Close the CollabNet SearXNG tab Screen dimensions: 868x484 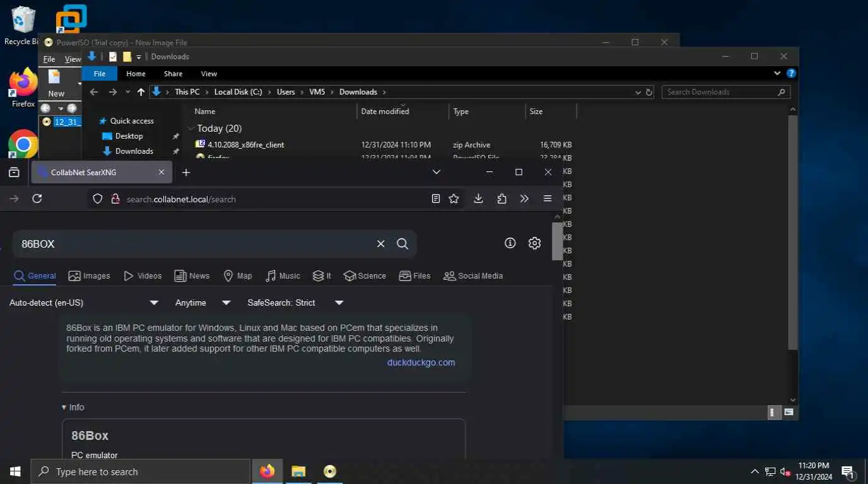[x=161, y=172]
